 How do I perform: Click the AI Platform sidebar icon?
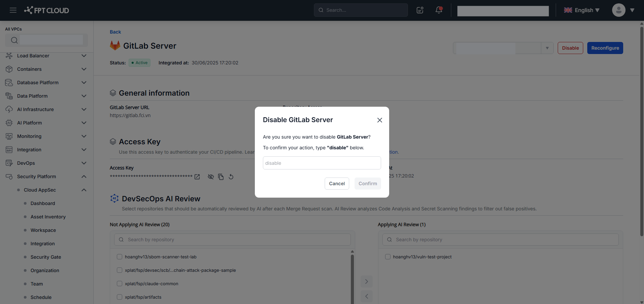[x=9, y=123]
